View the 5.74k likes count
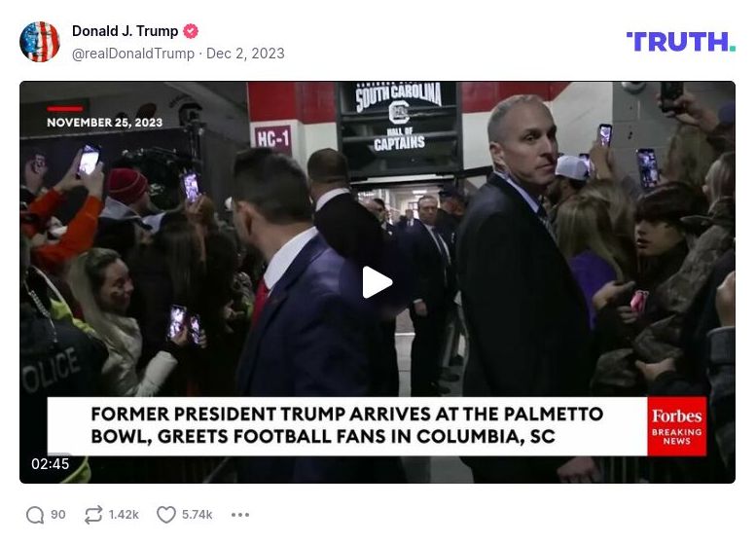This screenshot has height=544, width=756. tap(197, 515)
